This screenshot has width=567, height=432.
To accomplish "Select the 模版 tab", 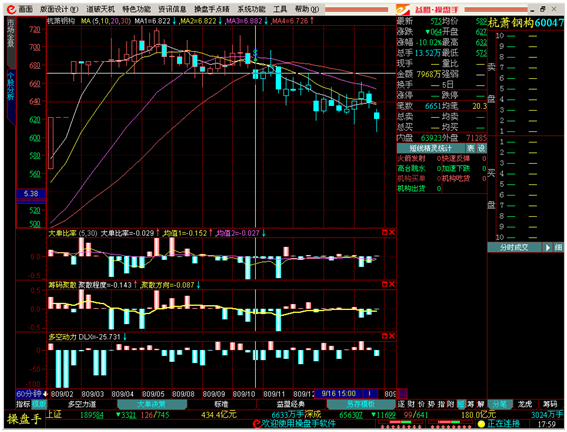I will pyautogui.click(x=39, y=404).
